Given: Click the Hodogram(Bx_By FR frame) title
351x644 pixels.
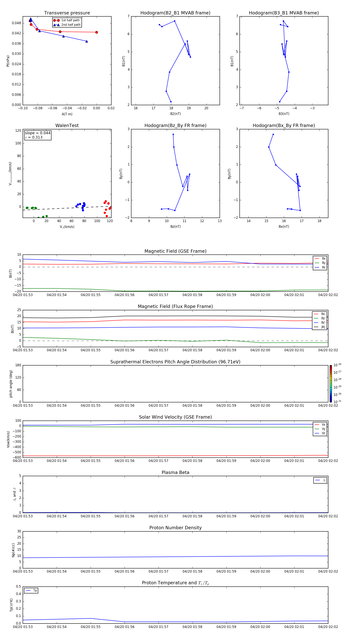Looking at the screenshot, I should (284, 125).
